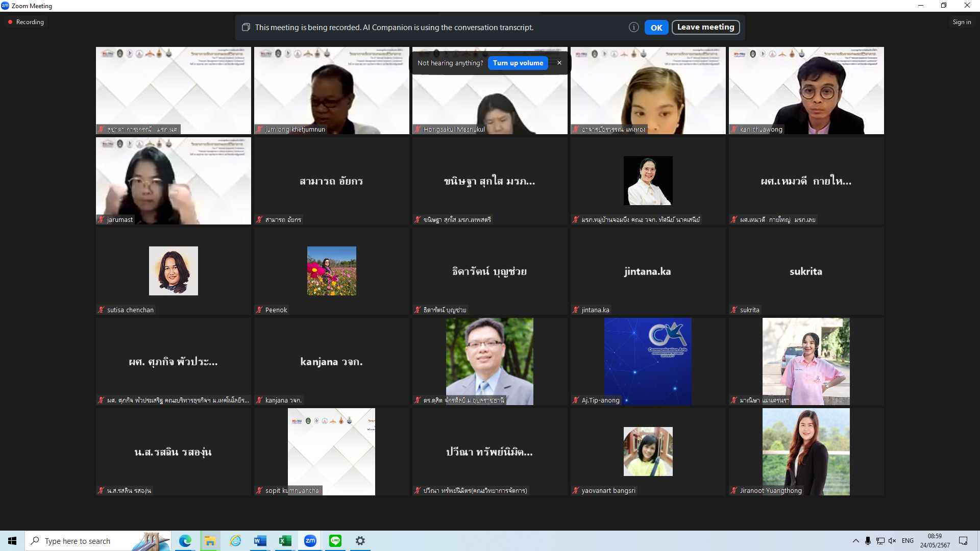Click Sign in at top right

coord(962,22)
